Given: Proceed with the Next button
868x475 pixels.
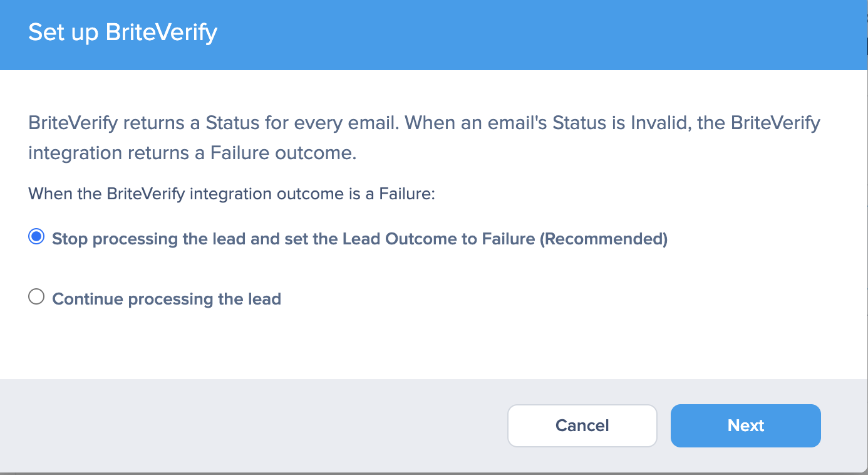Looking at the screenshot, I should point(745,425).
